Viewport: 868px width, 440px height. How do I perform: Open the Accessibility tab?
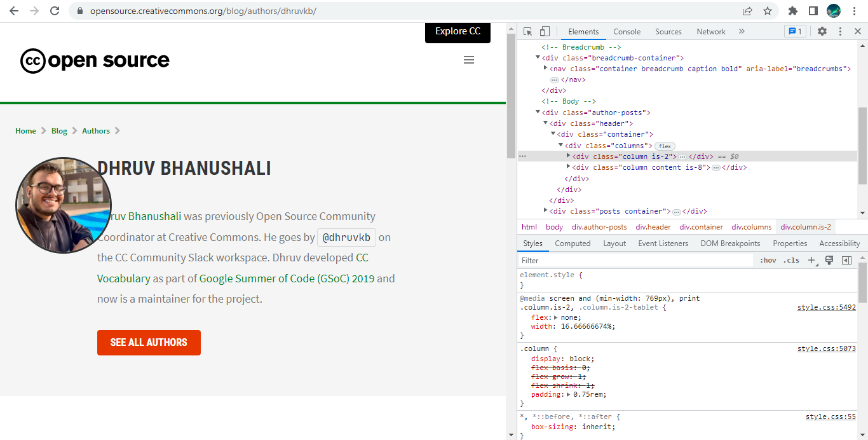pyautogui.click(x=839, y=244)
